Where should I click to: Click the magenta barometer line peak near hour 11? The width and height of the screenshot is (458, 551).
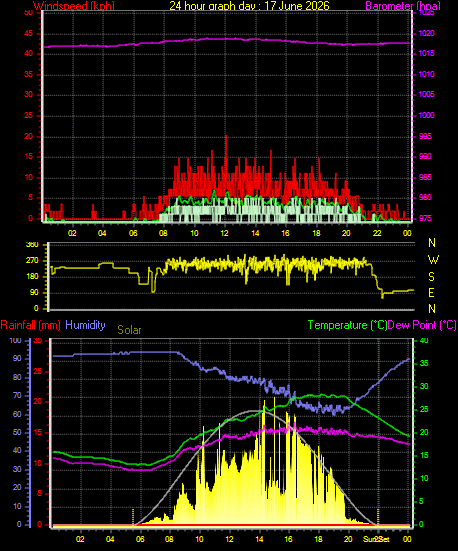[207, 38]
